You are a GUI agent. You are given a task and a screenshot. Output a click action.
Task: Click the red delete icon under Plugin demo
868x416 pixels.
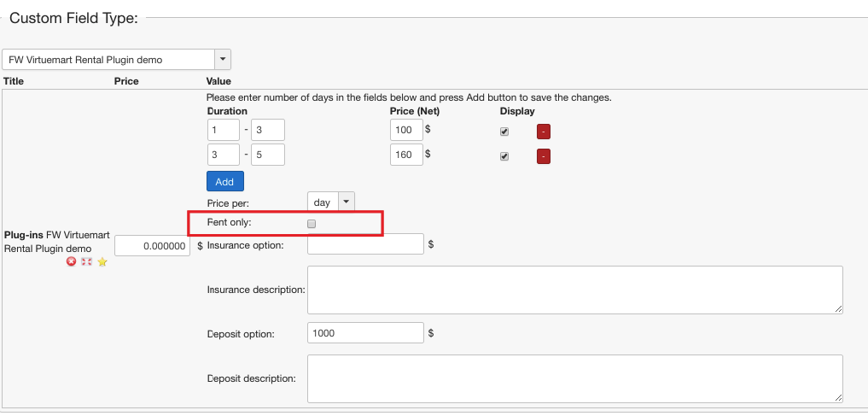point(72,262)
